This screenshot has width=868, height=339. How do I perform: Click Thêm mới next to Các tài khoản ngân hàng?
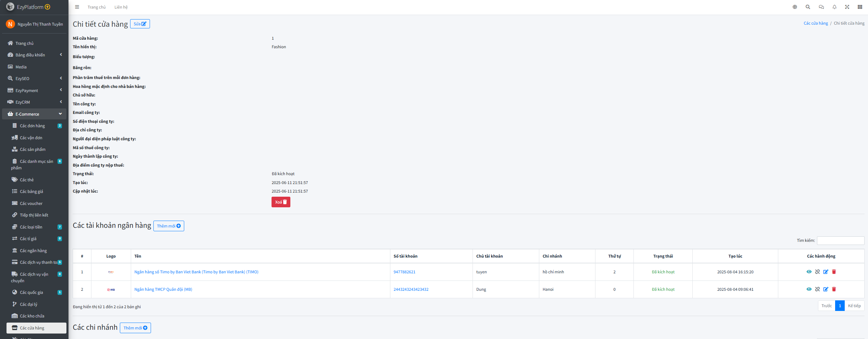(168, 226)
